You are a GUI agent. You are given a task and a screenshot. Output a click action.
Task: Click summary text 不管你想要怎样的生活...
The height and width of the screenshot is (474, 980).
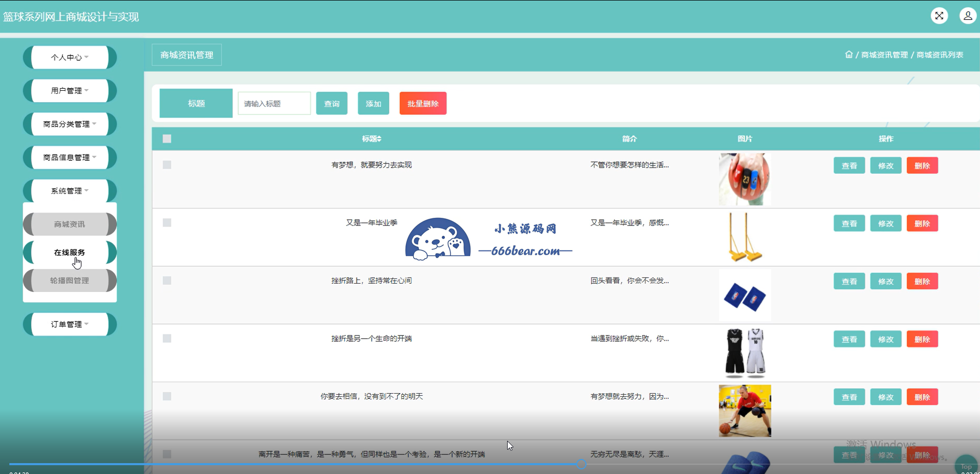click(x=630, y=165)
